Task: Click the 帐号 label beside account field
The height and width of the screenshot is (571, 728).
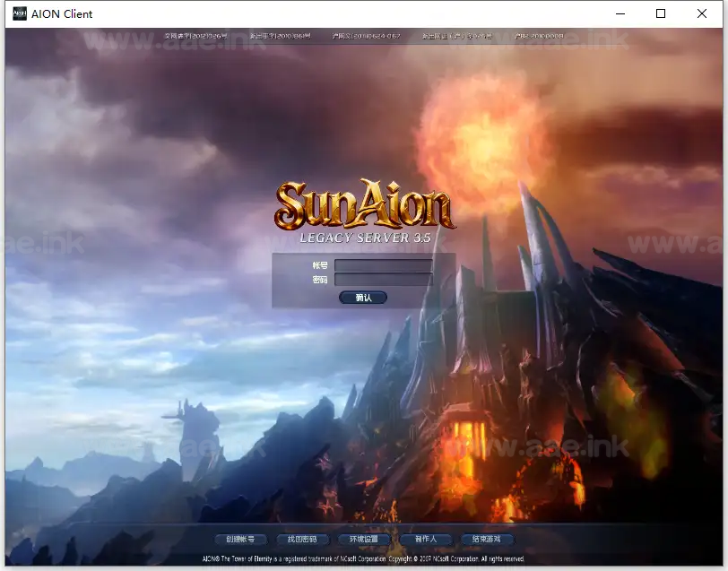Action: (x=320, y=265)
